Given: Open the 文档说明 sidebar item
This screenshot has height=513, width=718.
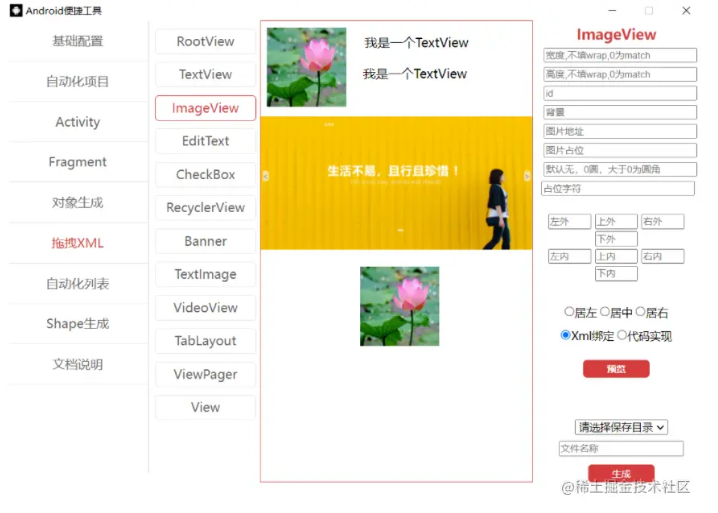Looking at the screenshot, I should coord(77,365).
